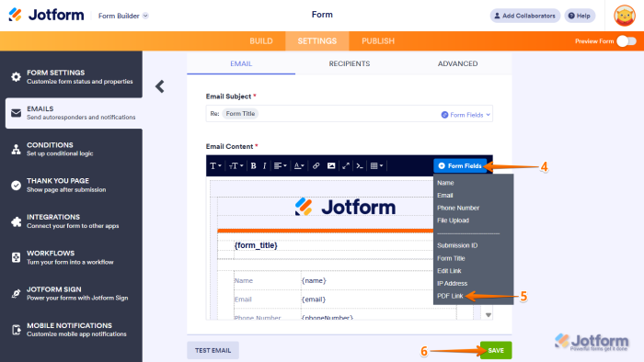Click the {name} placeholder in email body

tap(314, 280)
